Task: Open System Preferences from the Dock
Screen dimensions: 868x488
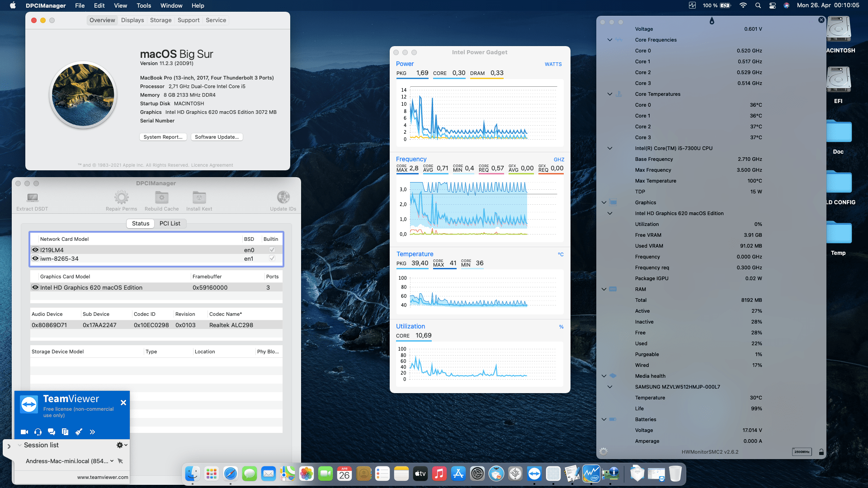Action: pos(477,474)
